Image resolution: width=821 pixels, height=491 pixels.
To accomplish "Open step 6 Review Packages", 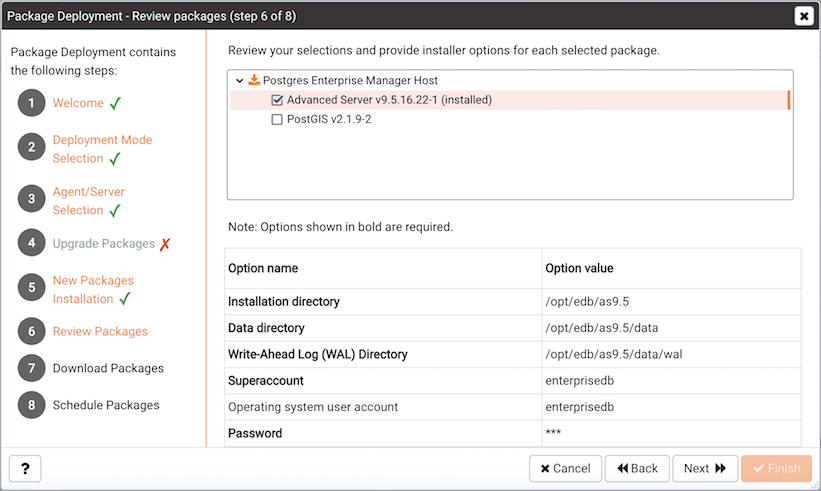I will (100, 331).
